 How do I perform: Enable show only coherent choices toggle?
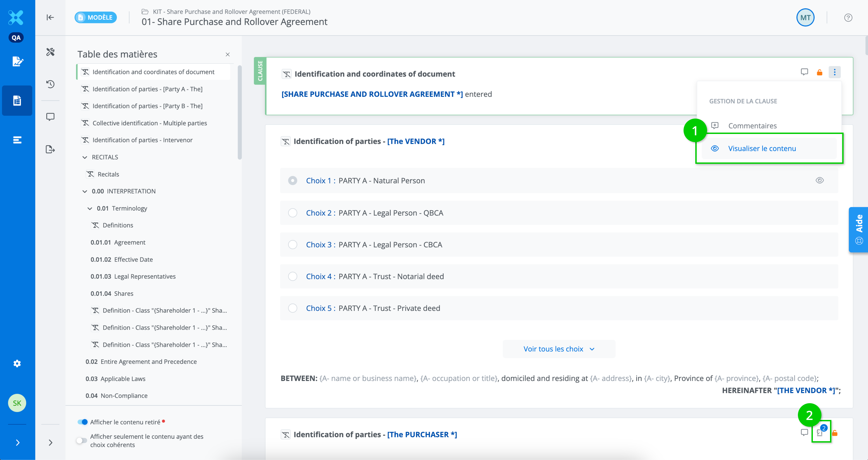[x=82, y=441]
